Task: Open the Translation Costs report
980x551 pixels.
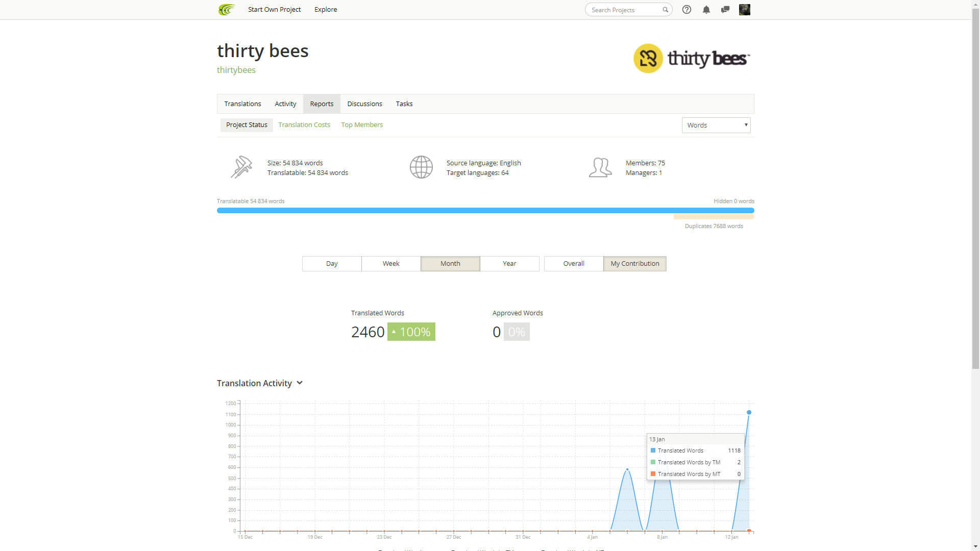Action: click(x=304, y=125)
